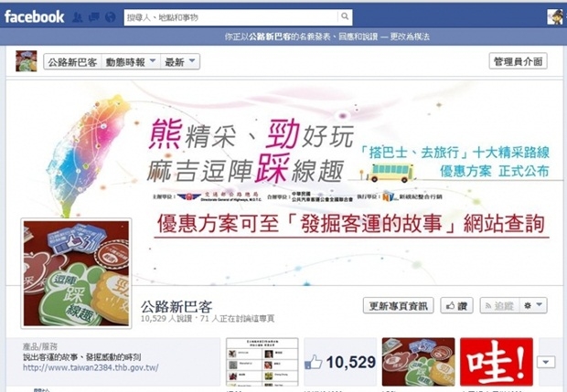567x392 pixels.
Task: Toggle the 讚 like button
Action: coord(456,306)
